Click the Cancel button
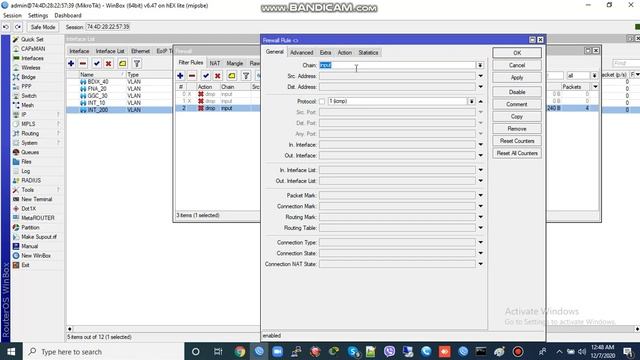This screenshot has height=360, width=640. tap(517, 65)
